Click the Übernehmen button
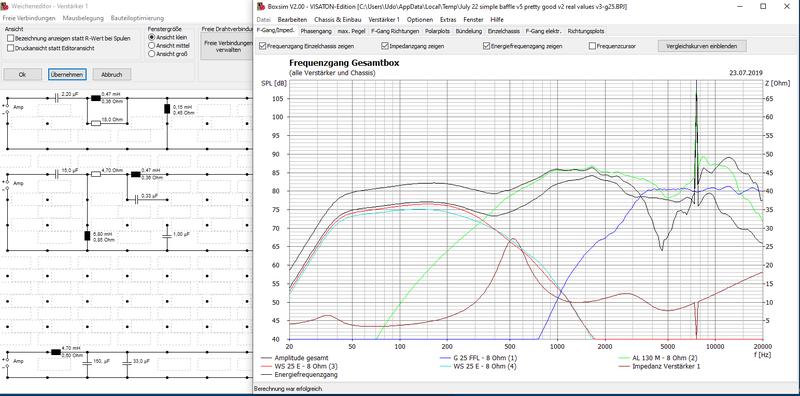The image size is (800, 396). pos(67,75)
